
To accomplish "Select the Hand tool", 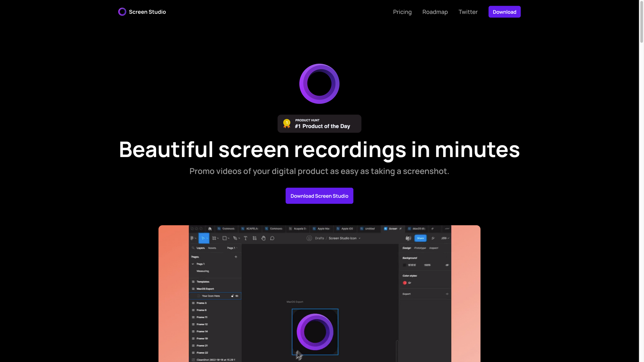I will pos(263,238).
